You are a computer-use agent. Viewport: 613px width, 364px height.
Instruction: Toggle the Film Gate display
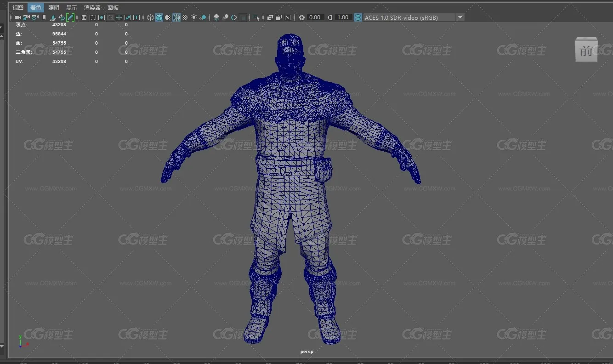pos(93,17)
